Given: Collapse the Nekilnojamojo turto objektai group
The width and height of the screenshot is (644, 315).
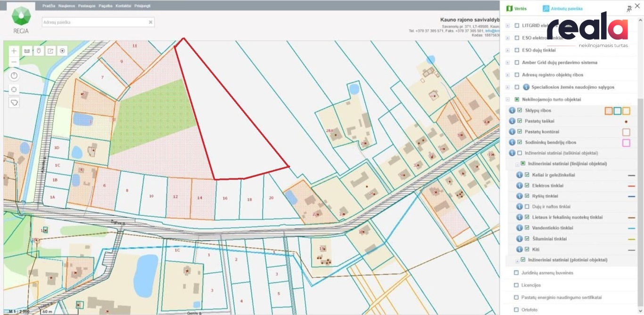Looking at the screenshot, I should point(508,99).
